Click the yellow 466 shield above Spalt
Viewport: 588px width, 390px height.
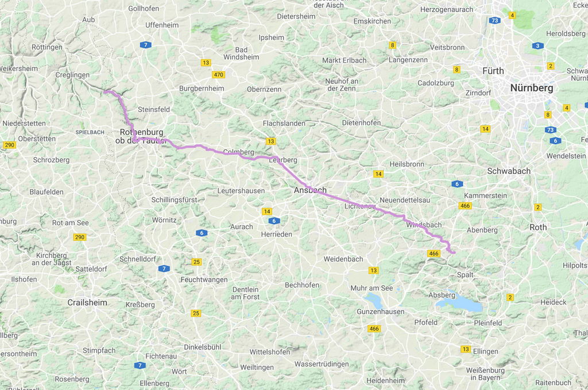(x=434, y=253)
